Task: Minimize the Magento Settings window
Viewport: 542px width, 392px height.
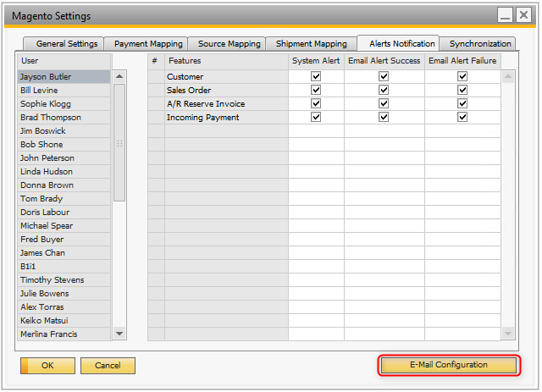Action: 505,15
